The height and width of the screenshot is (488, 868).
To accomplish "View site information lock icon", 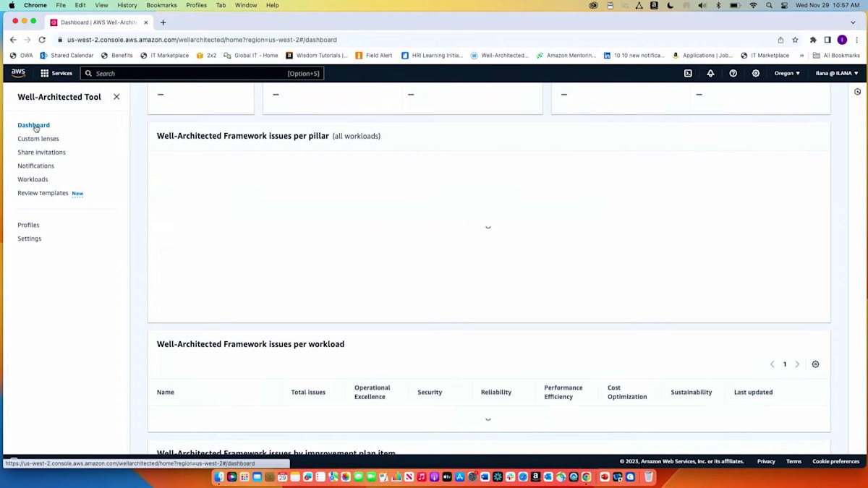I will tap(60, 40).
